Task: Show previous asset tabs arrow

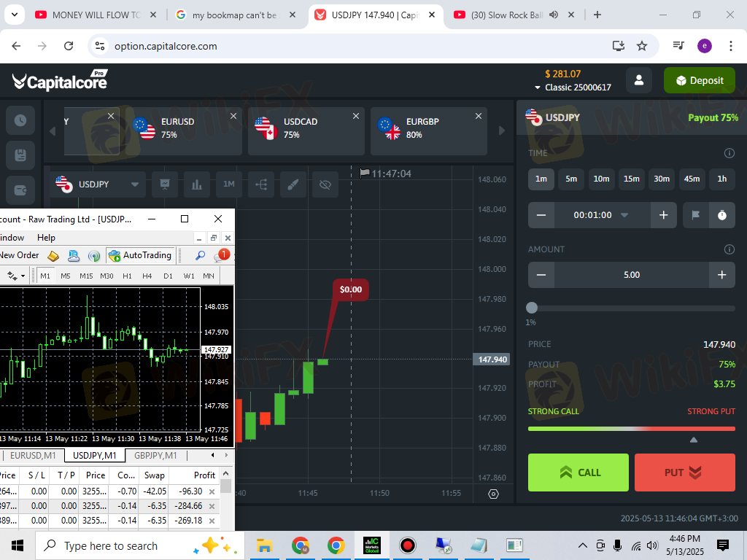Action: pyautogui.click(x=53, y=131)
